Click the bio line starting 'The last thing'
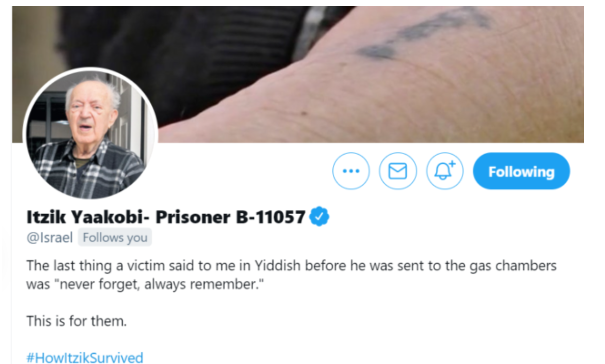Screen dimensions: 605x364 (x=291, y=266)
